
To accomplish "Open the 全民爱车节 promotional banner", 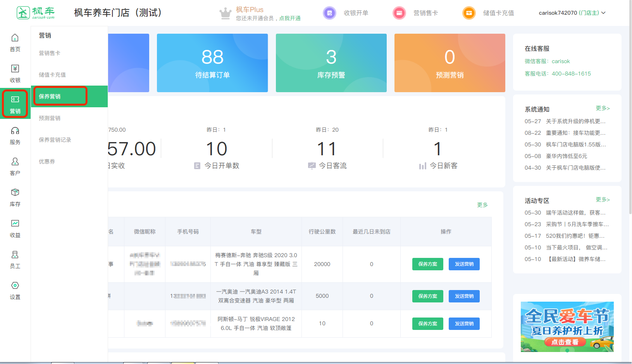I will pos(567,326).
